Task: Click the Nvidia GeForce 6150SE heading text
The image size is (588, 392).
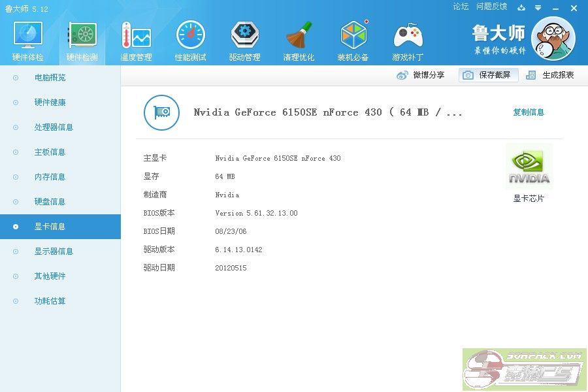Action: (328, 112)
